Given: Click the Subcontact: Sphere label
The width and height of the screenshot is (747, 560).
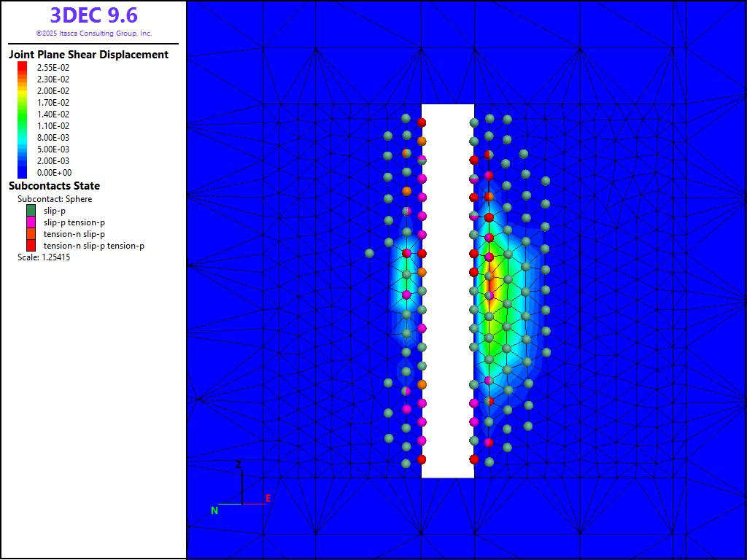Looking at the screenshot, I should coord(55,199).
